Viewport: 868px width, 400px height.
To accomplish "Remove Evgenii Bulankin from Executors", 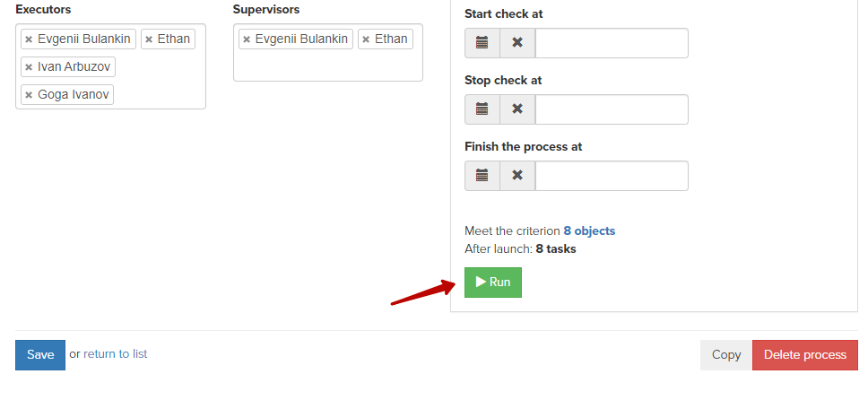I will 29,39.
